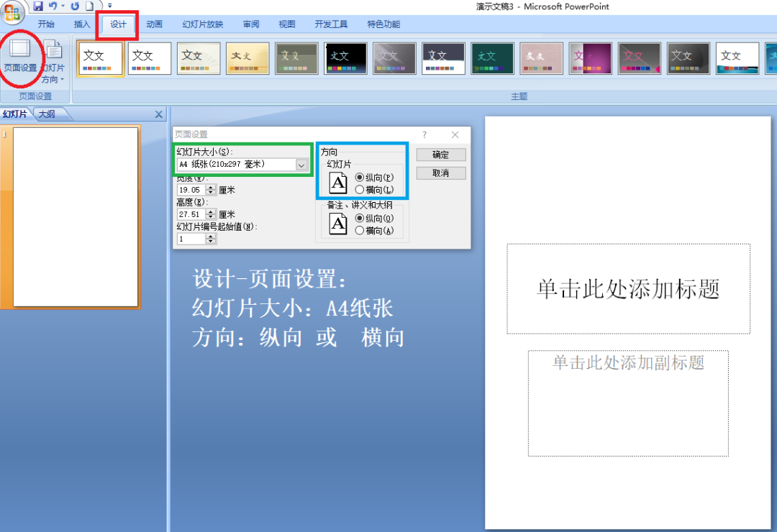Open the 视图 ribbon tab
777x532 pixels.
click(x=287, y=24)
